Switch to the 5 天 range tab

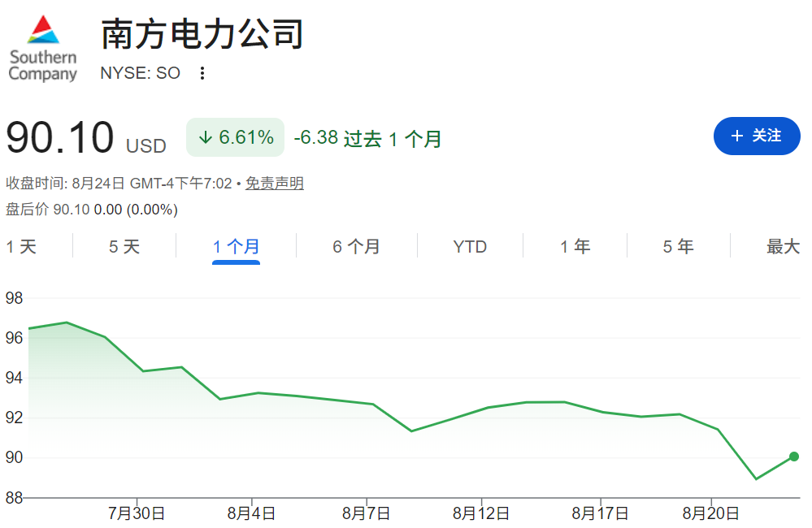pyautogui.click(x=124, y=246)
